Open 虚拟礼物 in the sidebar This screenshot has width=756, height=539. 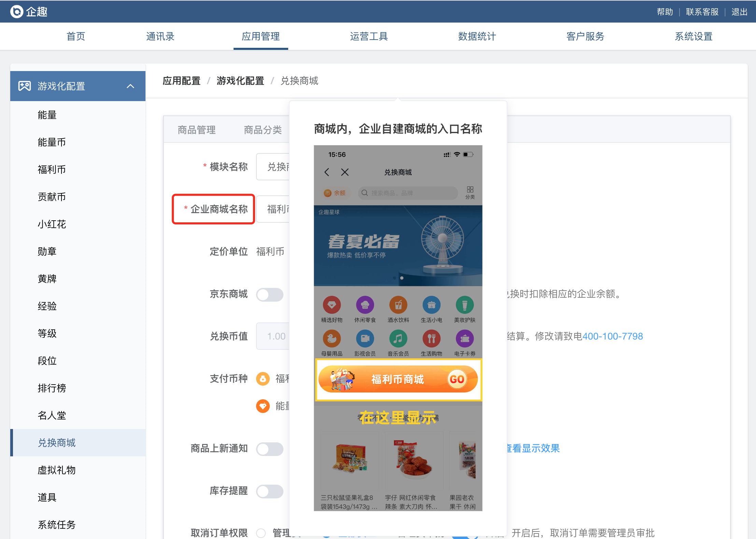click(x=57, y=470)
